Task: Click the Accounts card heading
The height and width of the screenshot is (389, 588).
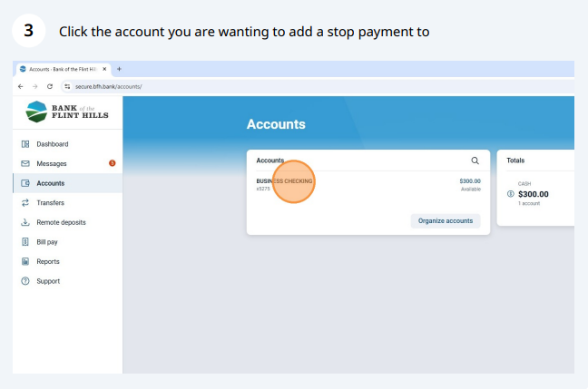Action: 270,160
